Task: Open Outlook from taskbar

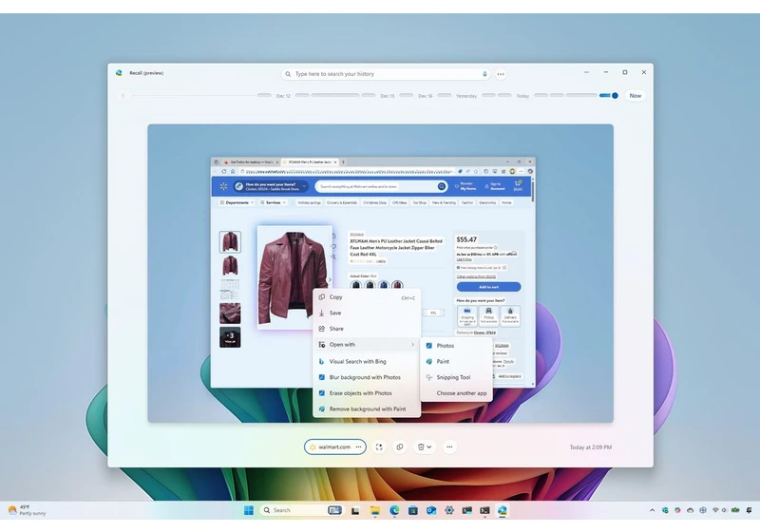Action: pyautogui.click(x=431, y=510)
